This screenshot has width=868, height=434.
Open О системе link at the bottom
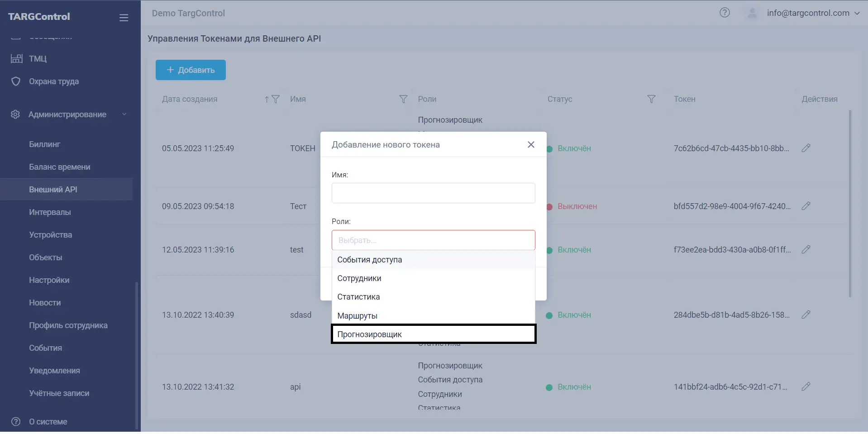click(x=48, y=421)
